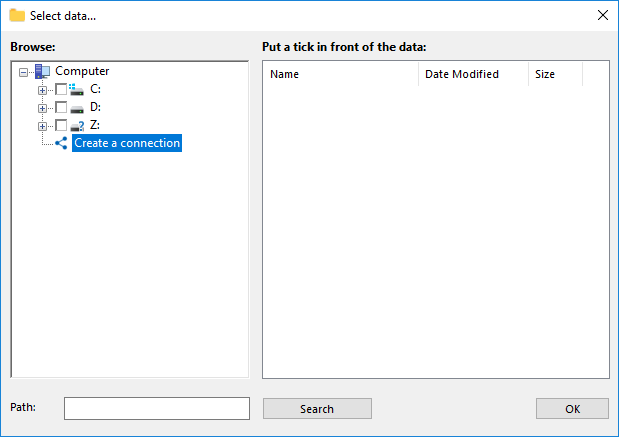Confirm with the OK button

click(x=572, y=408)
